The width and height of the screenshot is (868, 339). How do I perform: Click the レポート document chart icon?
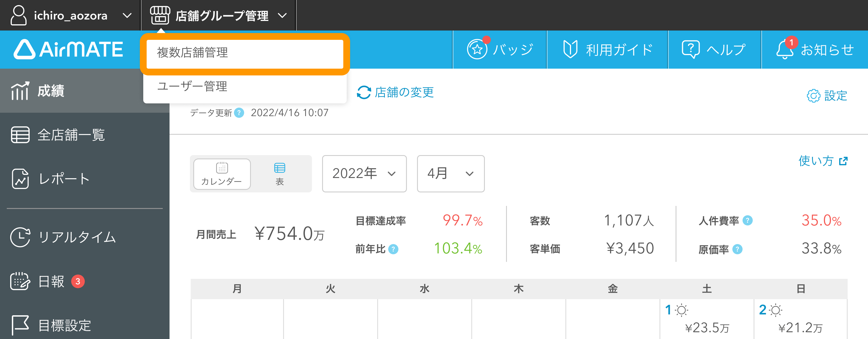point(20,179)
